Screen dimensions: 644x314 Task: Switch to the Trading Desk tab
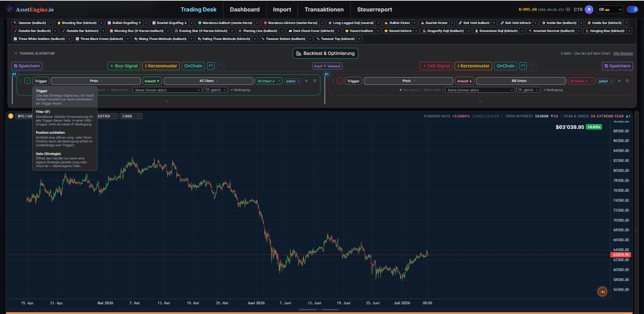click(198, 9)
